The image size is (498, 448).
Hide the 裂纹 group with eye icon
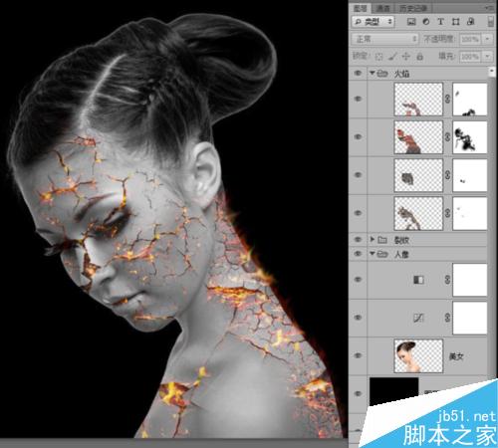pos(358,239)
